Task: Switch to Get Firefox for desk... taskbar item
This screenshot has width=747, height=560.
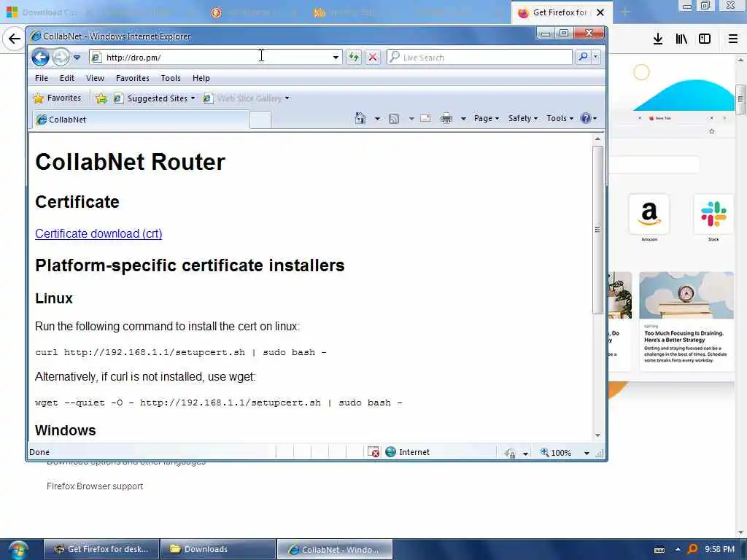Action: [101, 549]
